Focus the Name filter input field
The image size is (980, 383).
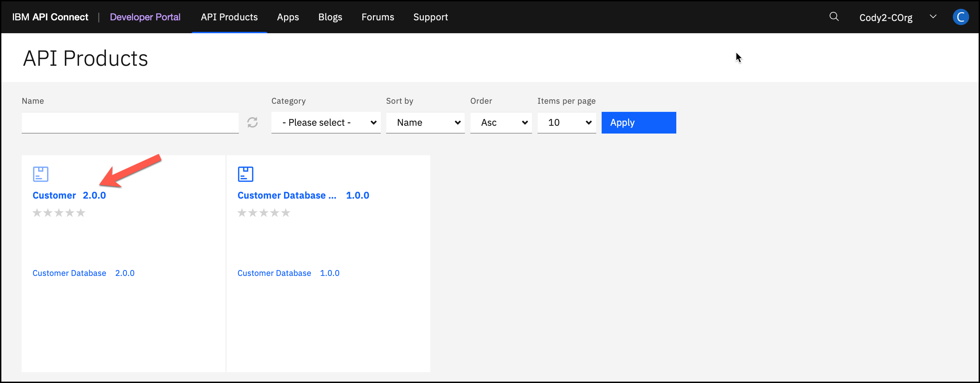point(130,122)
